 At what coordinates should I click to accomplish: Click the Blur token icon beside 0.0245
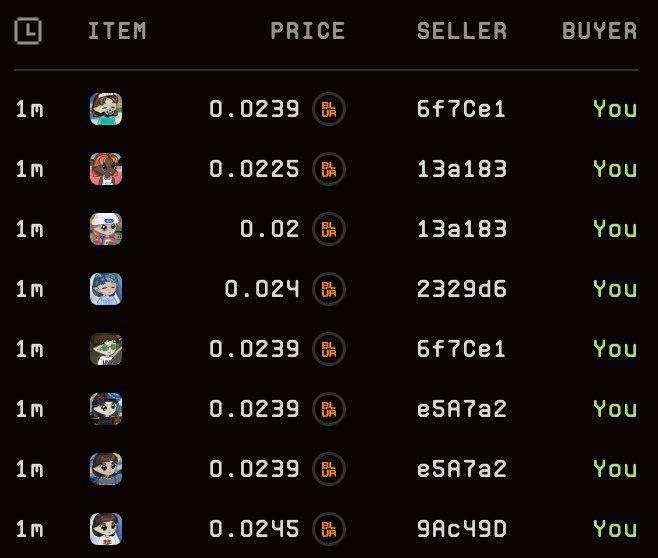pyautogui.click(x=328, y=529)
